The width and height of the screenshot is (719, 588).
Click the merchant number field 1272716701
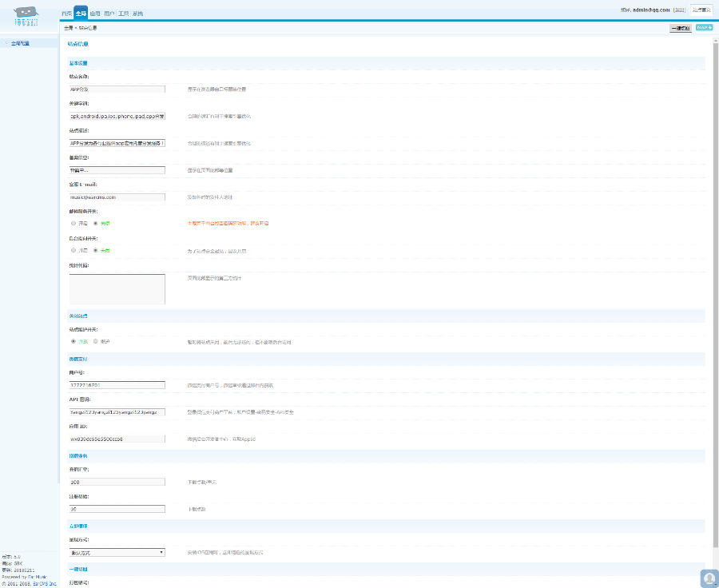click(x=117, y=385)
